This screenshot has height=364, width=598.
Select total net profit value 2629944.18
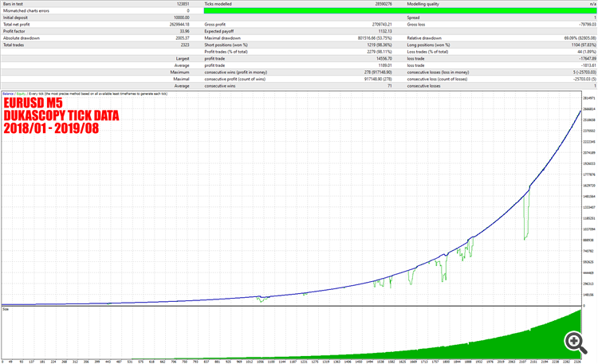(179, 25)
